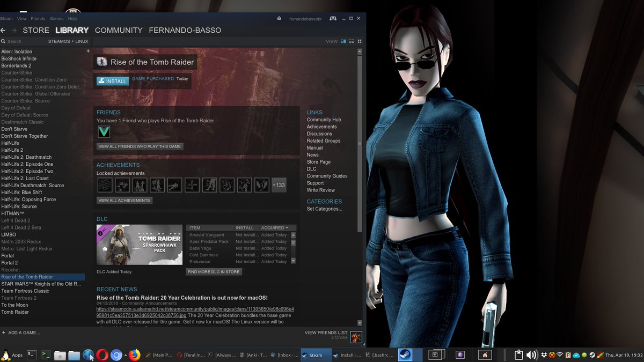The height and width of the screenshot is (362, 644).
Task: Open the Apps menu penguin icon
Action: coord(6,354)
